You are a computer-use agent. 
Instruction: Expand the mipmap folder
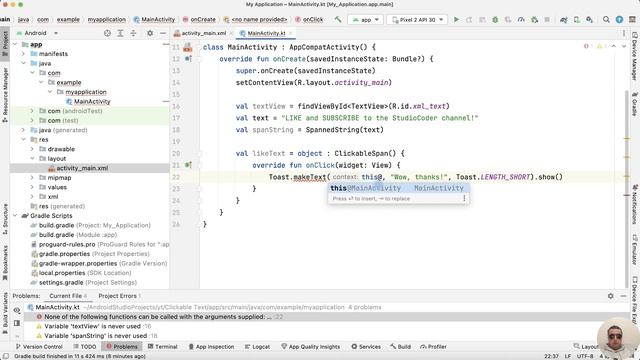click(32, 178)
